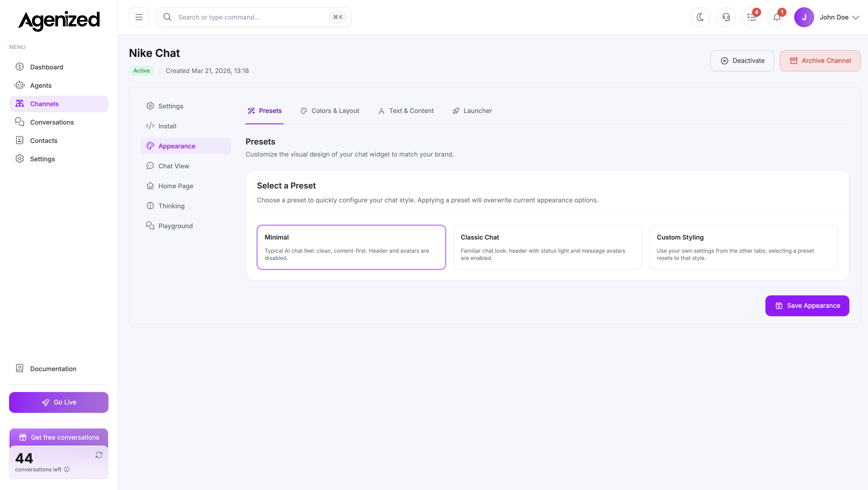Open the support headset icon
868x490 pixels.
coord(726,17)
